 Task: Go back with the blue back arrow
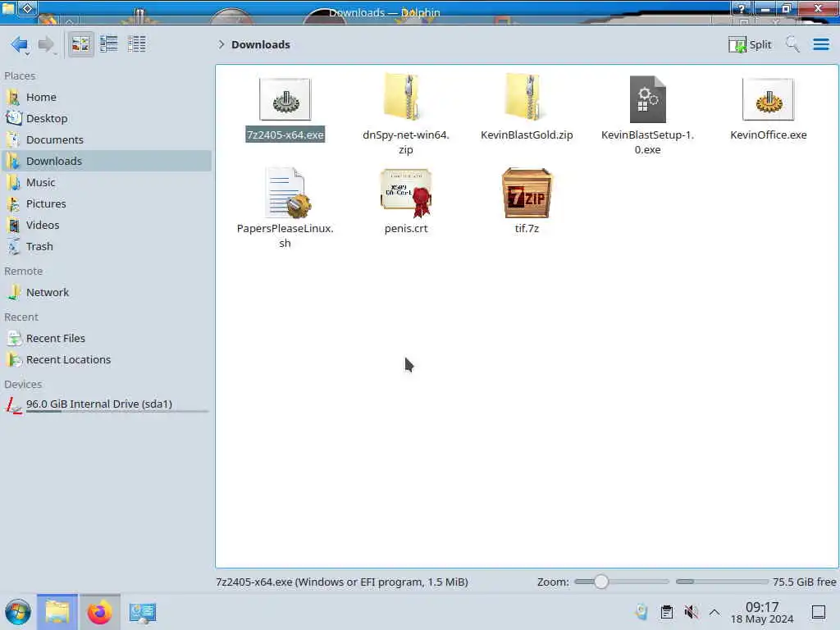click(x=20, y=44)
